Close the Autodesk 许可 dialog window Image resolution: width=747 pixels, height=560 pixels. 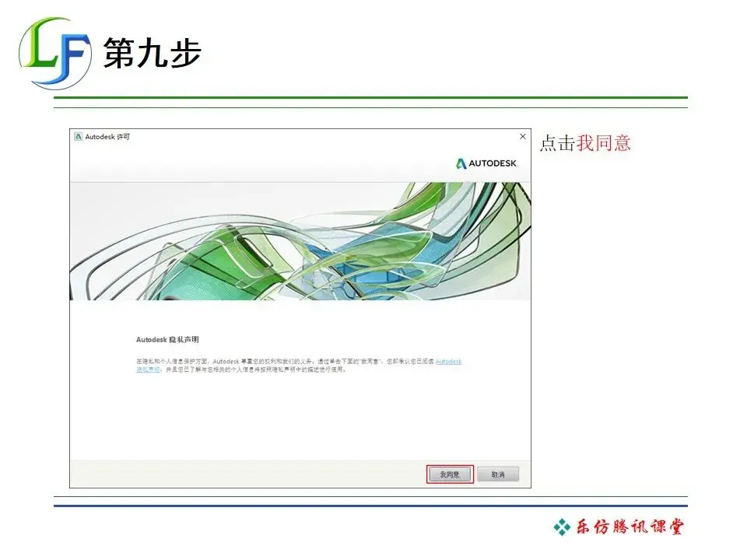tap(523, 137)
